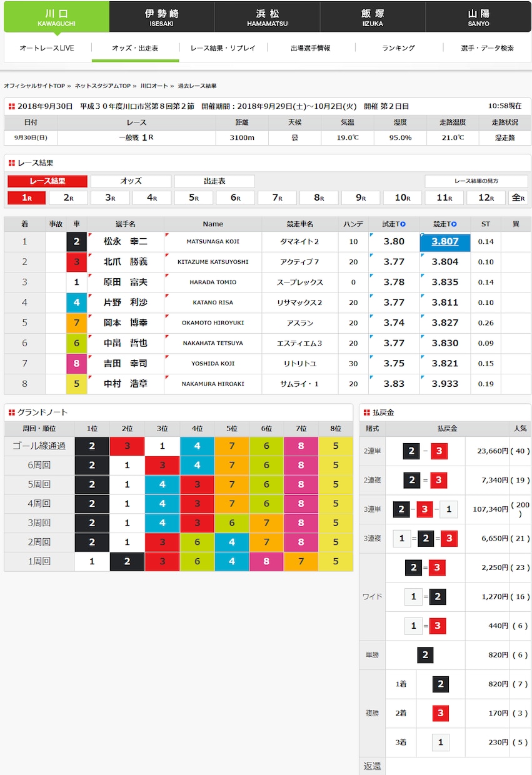Viewport: 532px width, 775px height.
Task: Select race 4R button
Action: coord(151,198)
